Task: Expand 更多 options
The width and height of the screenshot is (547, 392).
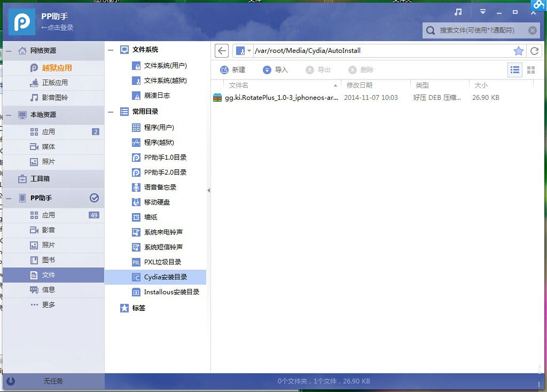Action: 53,305
